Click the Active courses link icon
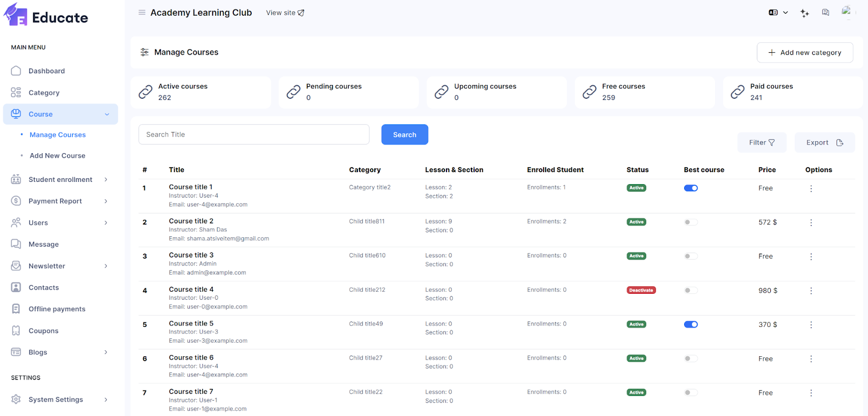Viewport: 868px width, 416px height. (x=145, y=92)
